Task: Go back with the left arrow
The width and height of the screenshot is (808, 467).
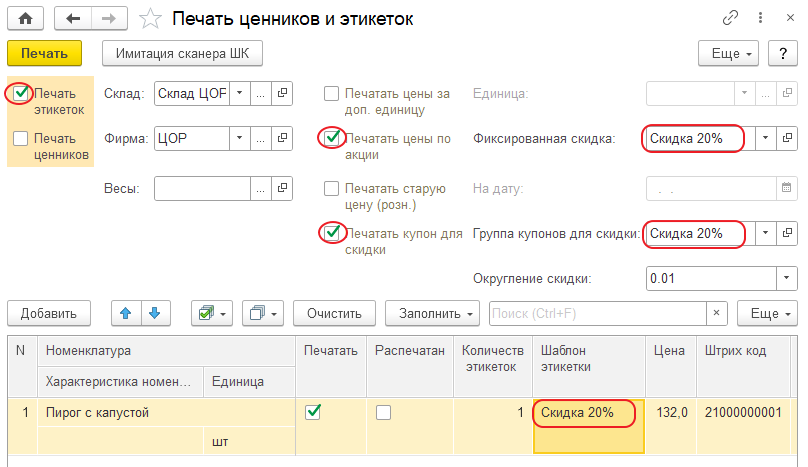Action: click(x=73, y=19)
